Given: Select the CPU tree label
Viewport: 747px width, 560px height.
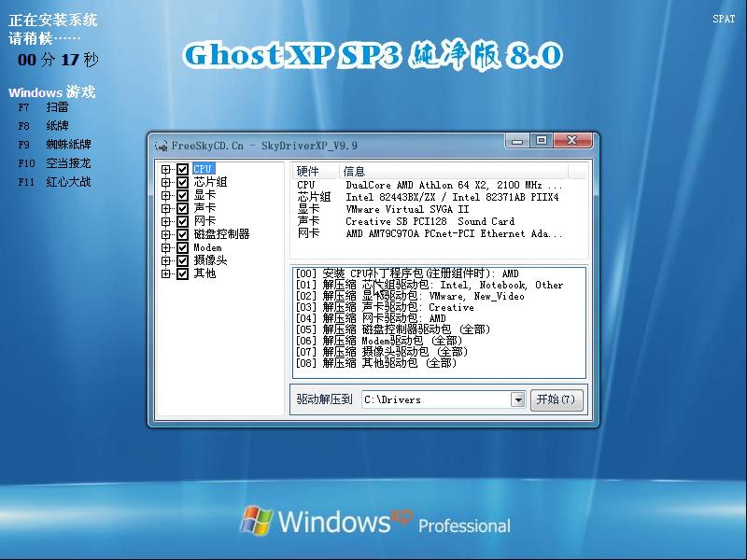Looking at the screenshot, I should point(204,169).
